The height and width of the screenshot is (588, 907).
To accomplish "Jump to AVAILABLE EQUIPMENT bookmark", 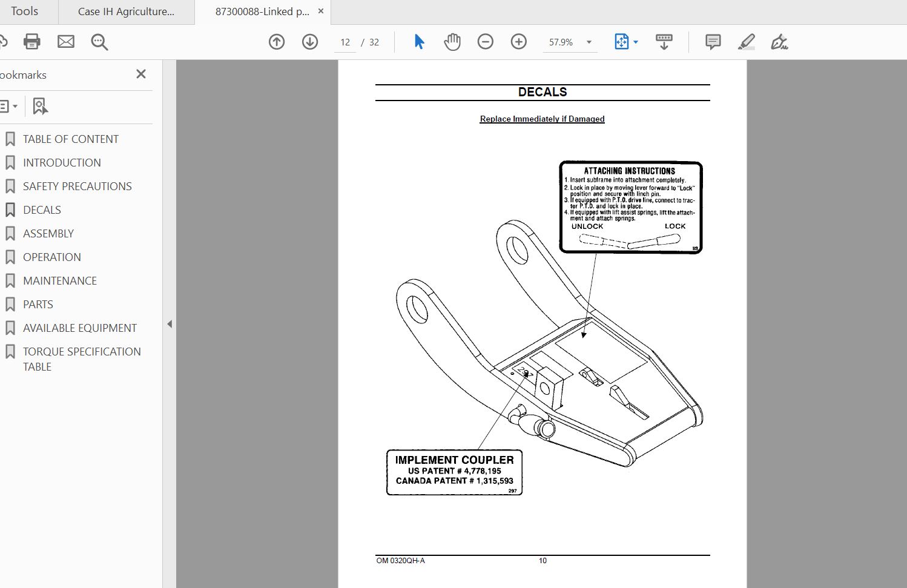I will point(80,328).
